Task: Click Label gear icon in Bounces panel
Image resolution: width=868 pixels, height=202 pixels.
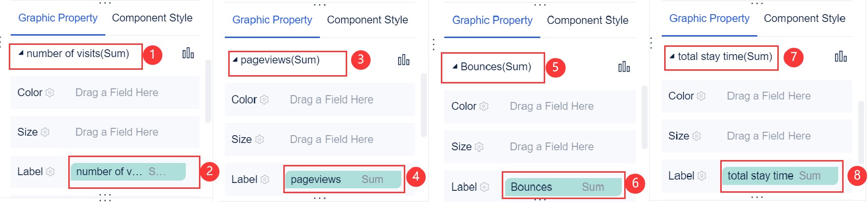Action: tap(484, 187)
